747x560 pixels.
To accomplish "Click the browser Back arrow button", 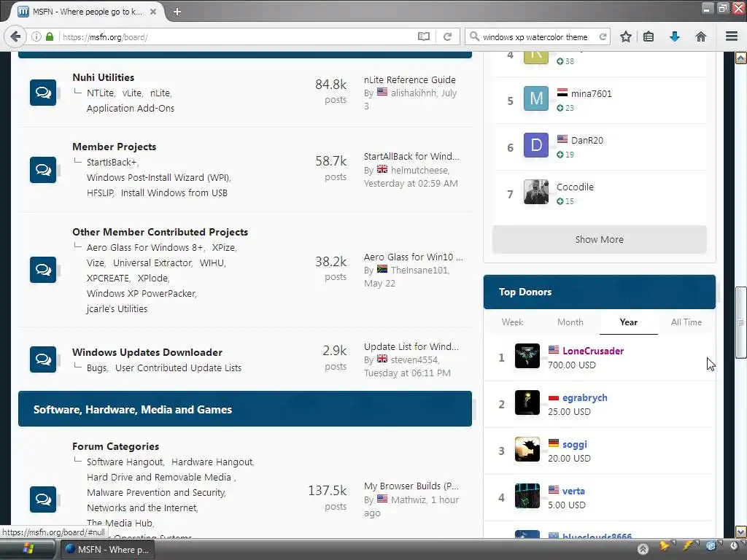I will [15, 36].
